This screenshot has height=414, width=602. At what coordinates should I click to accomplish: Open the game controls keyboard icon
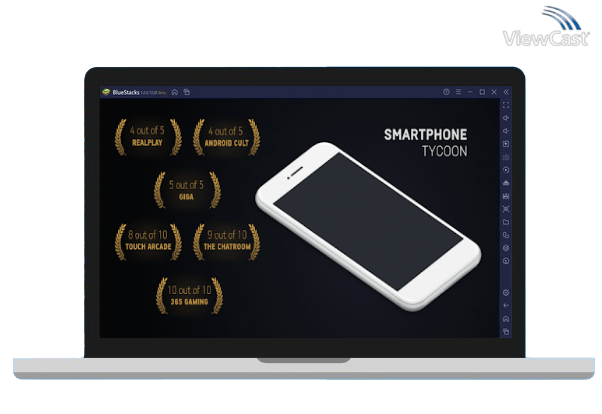506,157
